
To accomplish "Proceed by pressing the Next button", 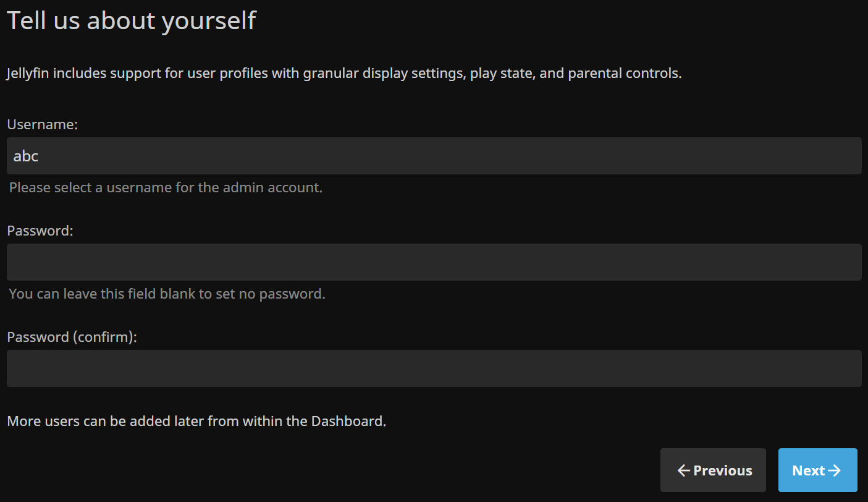I will pos(817,470).
